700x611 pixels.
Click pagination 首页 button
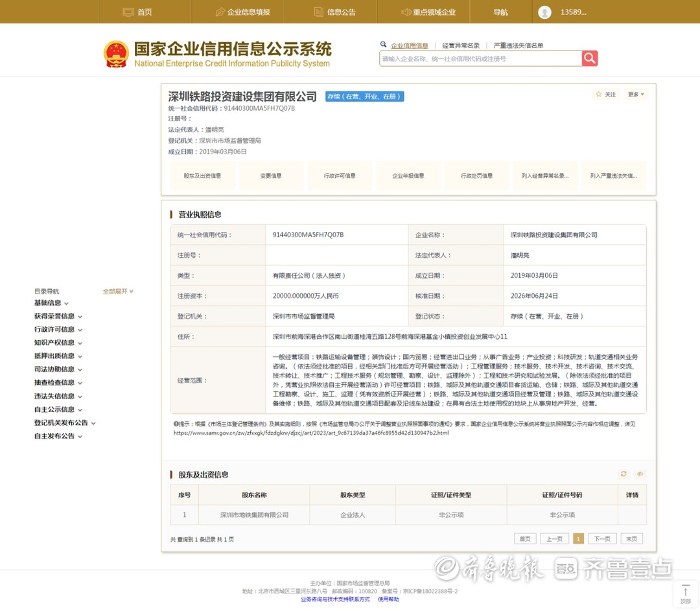tap(525, 538)
